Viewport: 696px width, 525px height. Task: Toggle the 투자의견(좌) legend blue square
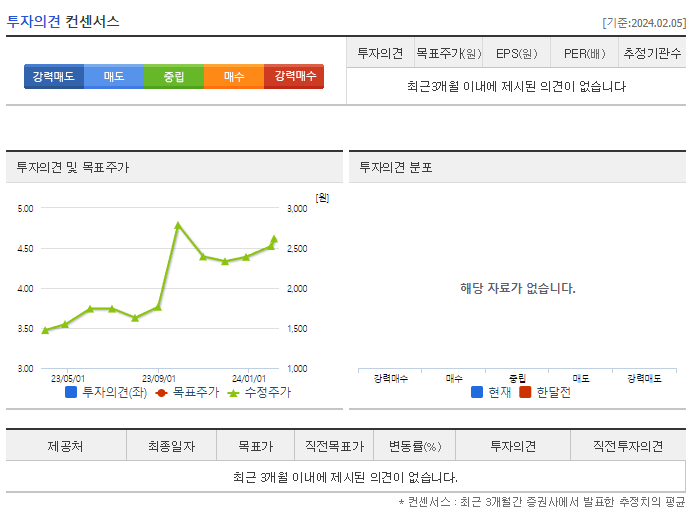click(x=71, y=392)
